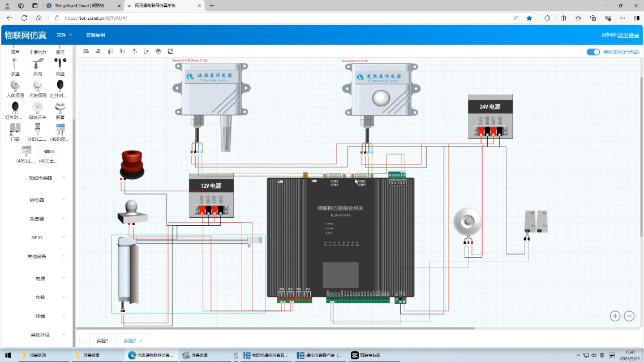
Task: Expand the 无线传感器 category
Action: click(x=40, y=178)
